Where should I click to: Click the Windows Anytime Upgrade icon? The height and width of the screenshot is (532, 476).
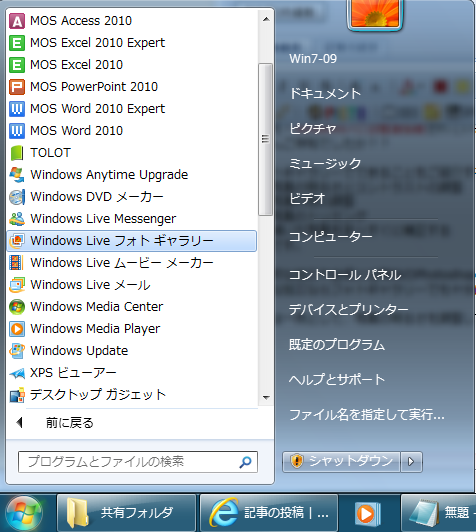17,175
